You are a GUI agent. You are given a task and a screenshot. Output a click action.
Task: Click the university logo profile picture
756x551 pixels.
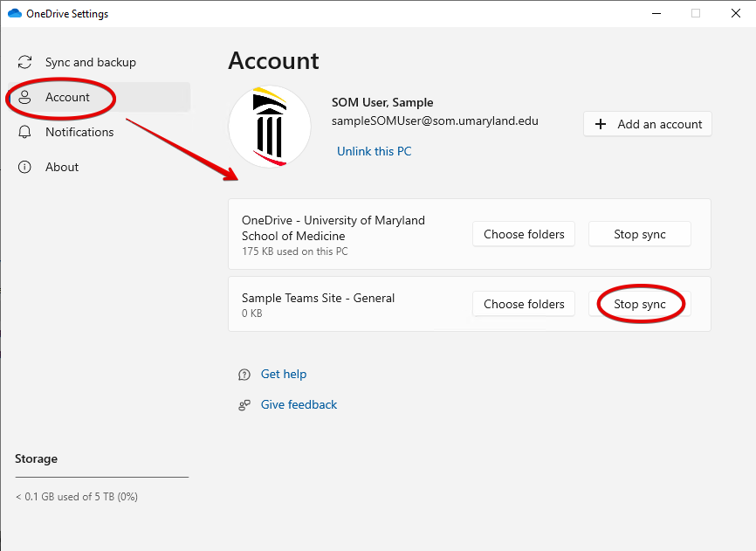[269, 126]
